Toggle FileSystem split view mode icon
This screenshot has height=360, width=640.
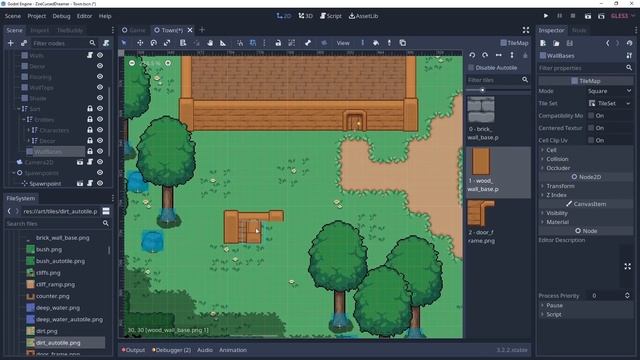(106, 211)
